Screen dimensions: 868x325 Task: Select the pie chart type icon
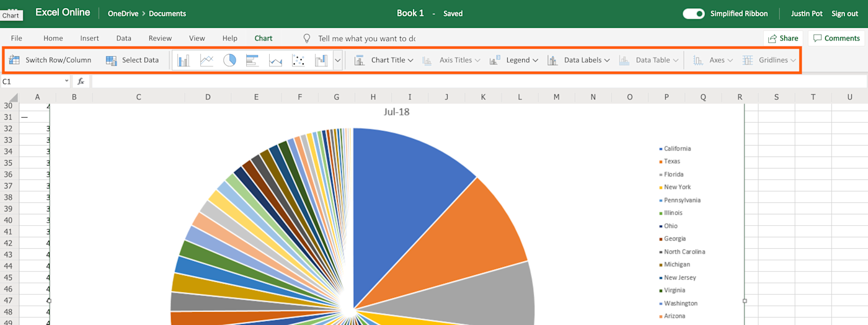point(229,60)
